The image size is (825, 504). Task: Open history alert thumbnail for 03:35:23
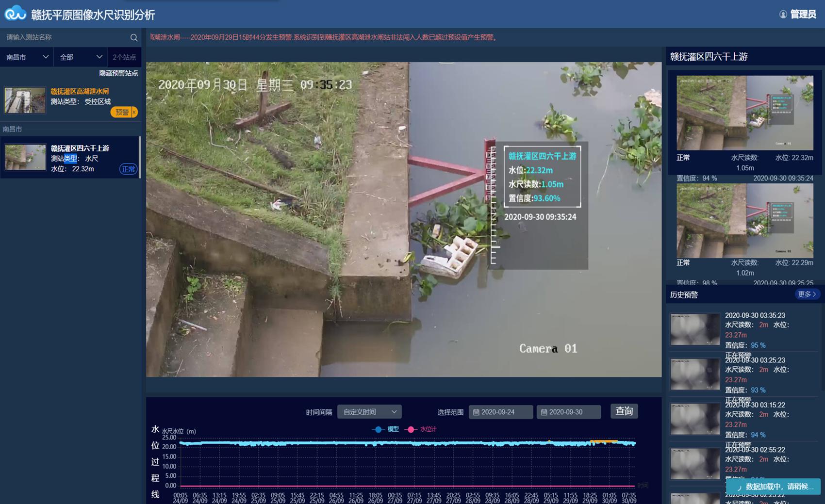click(695, 329)
